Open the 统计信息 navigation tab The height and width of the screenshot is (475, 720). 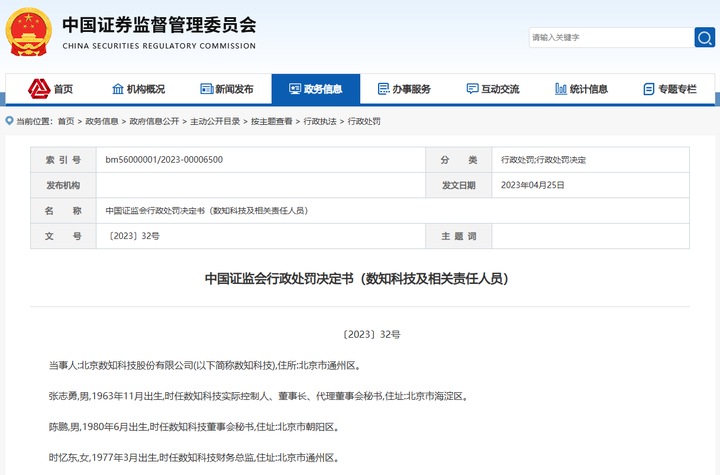(582, 89)
